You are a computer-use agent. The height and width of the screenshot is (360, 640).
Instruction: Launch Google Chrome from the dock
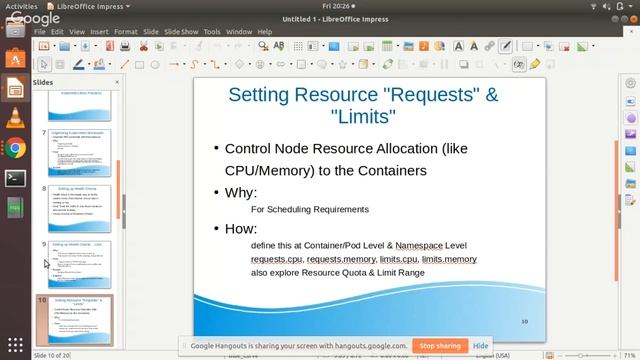pos(16,148)
